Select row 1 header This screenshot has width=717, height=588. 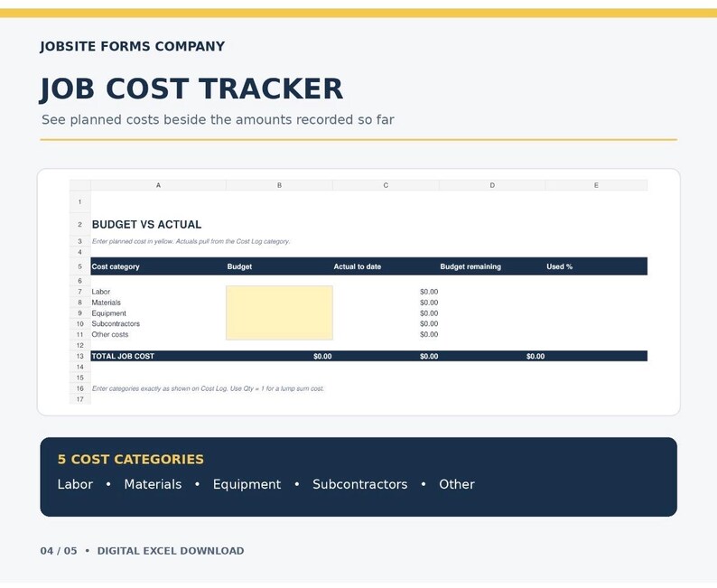[80, 201]
